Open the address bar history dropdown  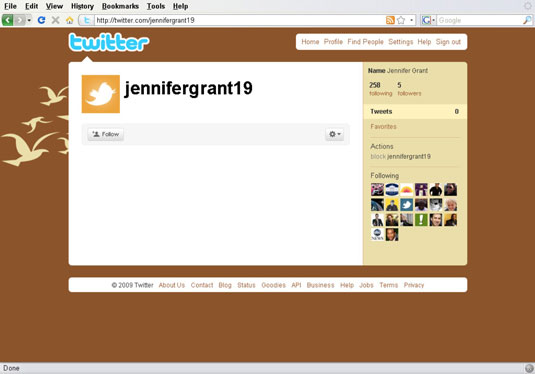click(x=411, y=20)
